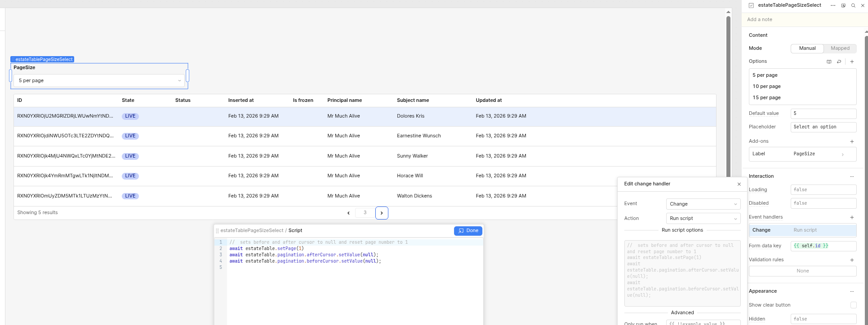Screen dimensions: 868x325
Task: Open the Event dropdown in change handler
Action: (703, 204)
